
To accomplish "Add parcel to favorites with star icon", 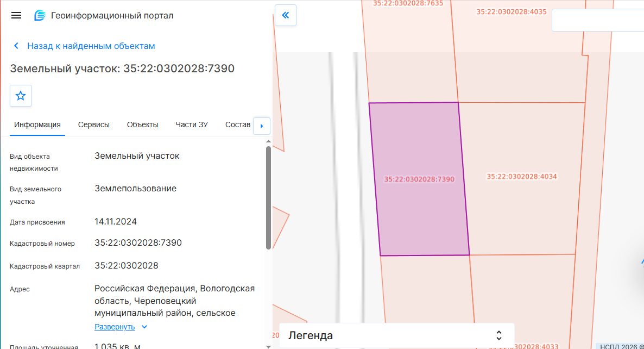I will click(x=21, y=96).
